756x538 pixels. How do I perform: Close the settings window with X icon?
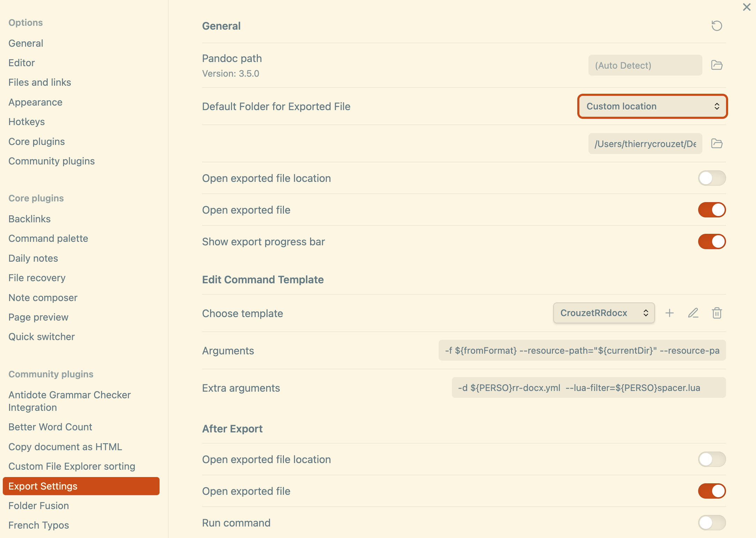coord(747,7)
